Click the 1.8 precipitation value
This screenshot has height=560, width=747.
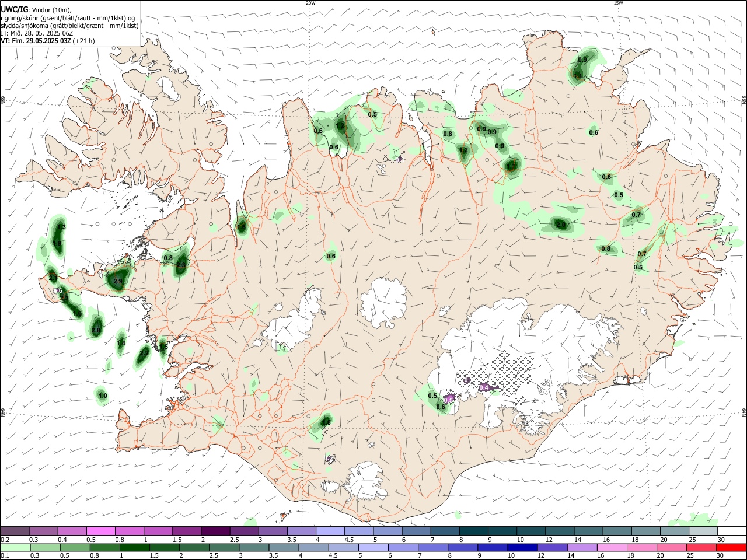326,422
